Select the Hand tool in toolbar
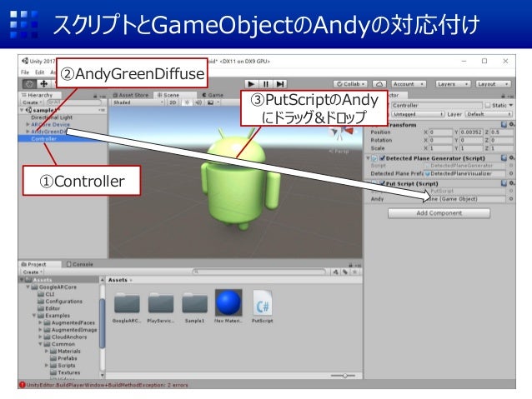The height and width of the screenshot is (399, 532). click(x=30, y=84)
